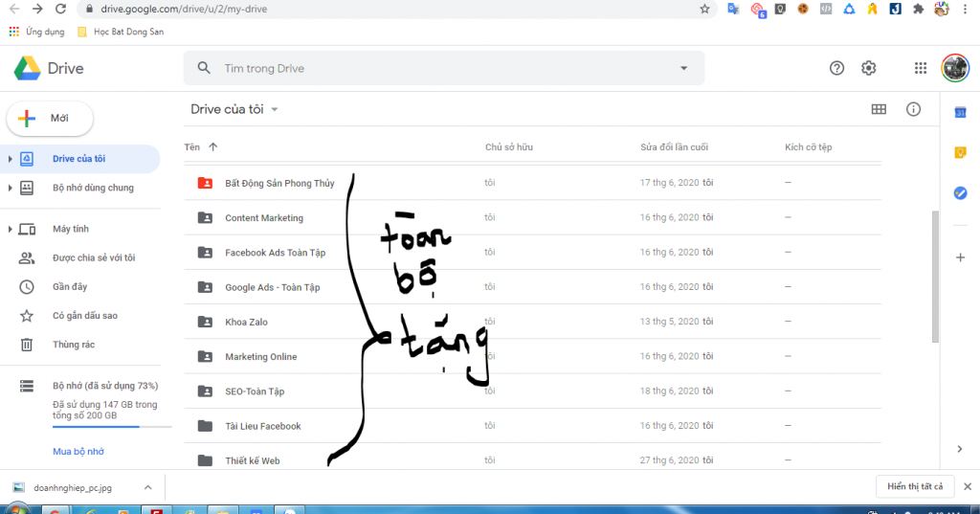Go back in browser history
This screenshot has height=514, width=980.
(x=14, y=9)
